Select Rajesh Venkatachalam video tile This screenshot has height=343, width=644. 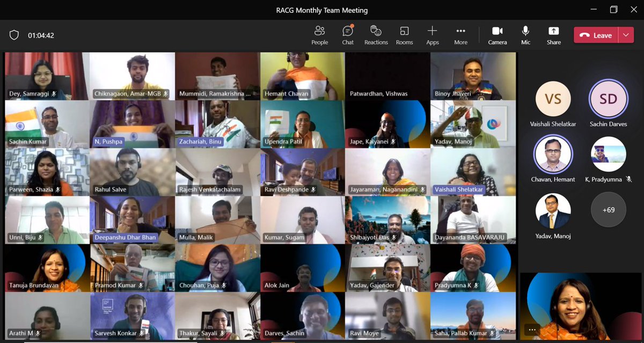coord(217,172)
